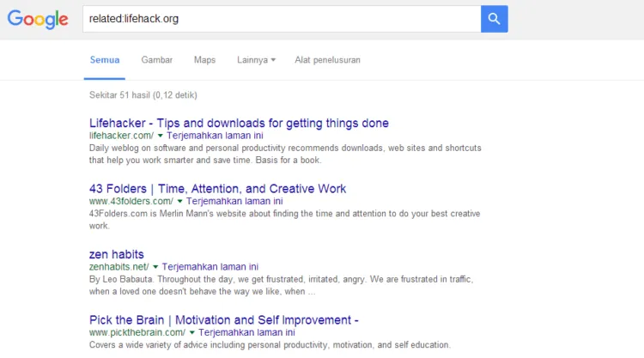Select the Semua tab
Screen dimensions: 644x358
[105, 60]
